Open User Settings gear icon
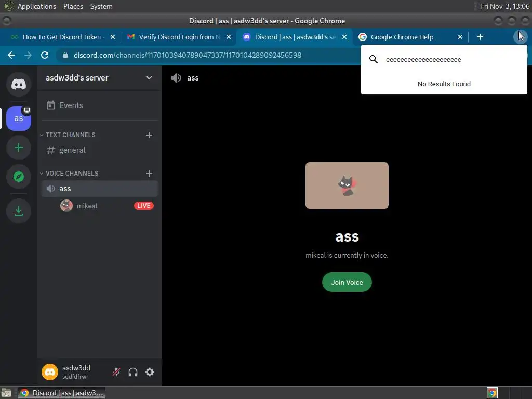This screenshot has height=399, width=532. coord(150,372)
